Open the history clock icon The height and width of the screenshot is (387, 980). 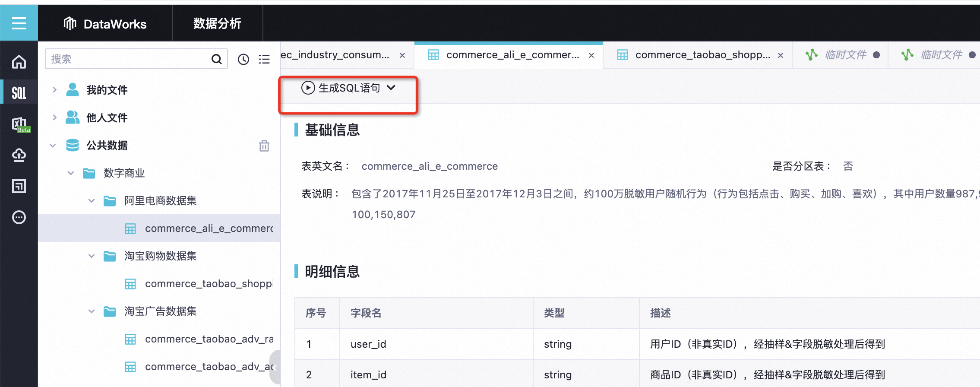[x=243, y=59]
